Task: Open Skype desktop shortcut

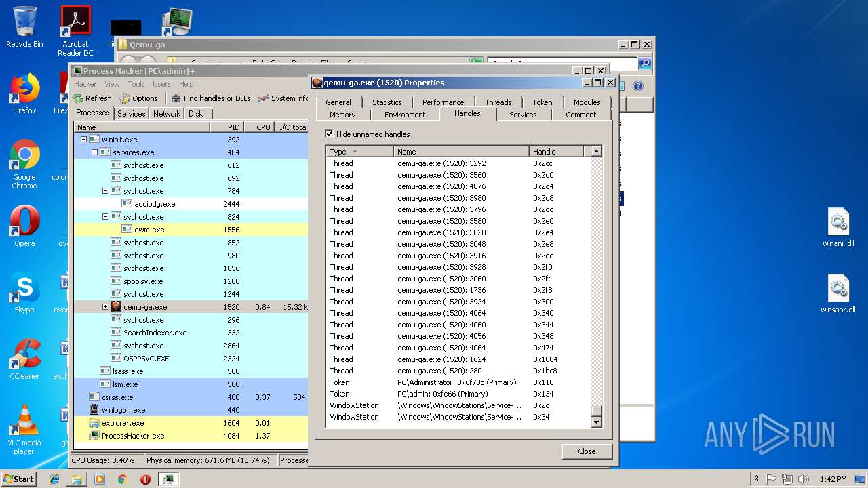Action: coord(24,293)
